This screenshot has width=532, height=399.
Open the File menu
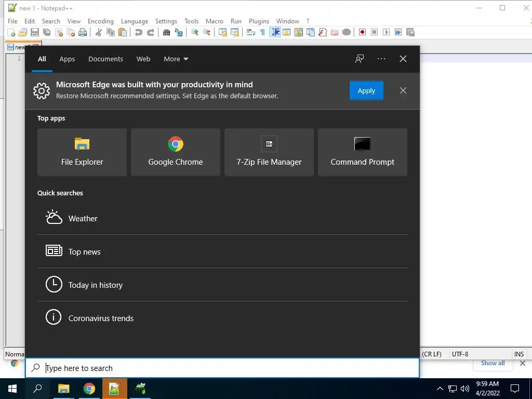click(x=12, y=21)
